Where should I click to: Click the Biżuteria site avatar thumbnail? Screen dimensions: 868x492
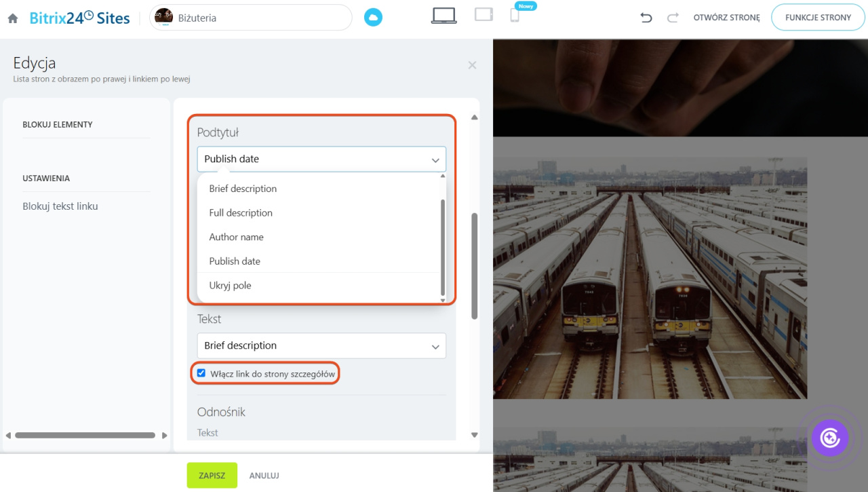pos(163,17)
